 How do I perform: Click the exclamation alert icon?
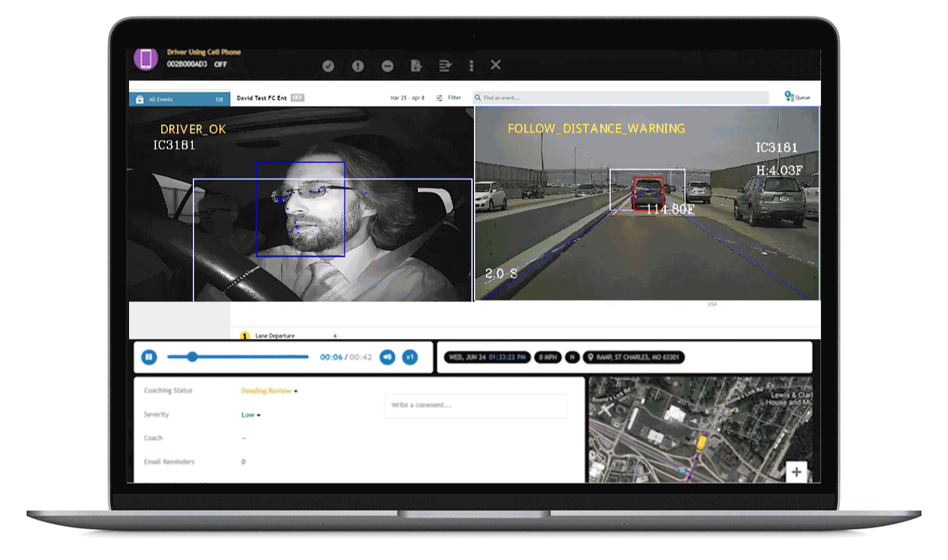357,66
